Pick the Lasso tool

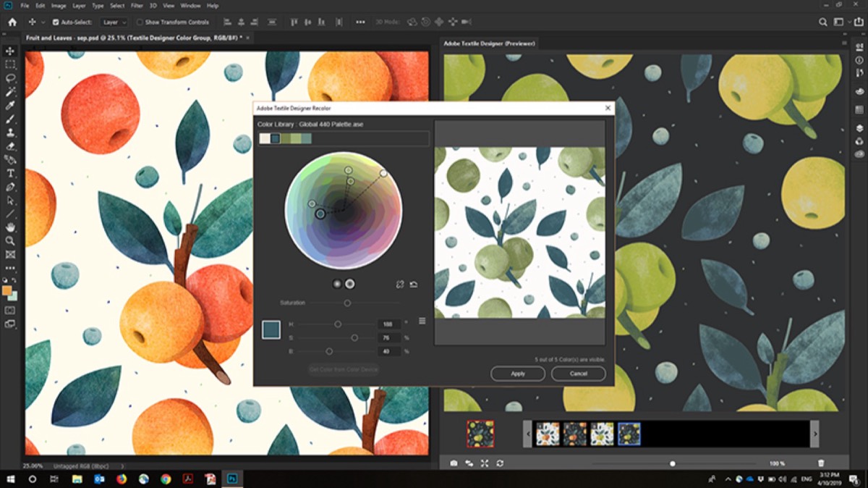11,78
